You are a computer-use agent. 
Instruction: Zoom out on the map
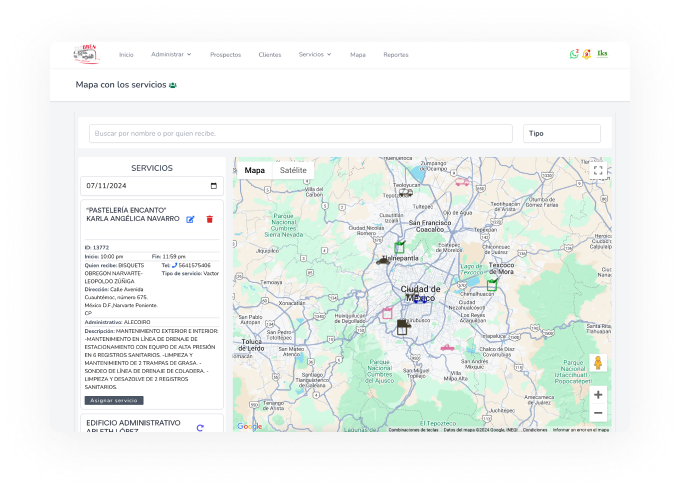pos(598,412)
